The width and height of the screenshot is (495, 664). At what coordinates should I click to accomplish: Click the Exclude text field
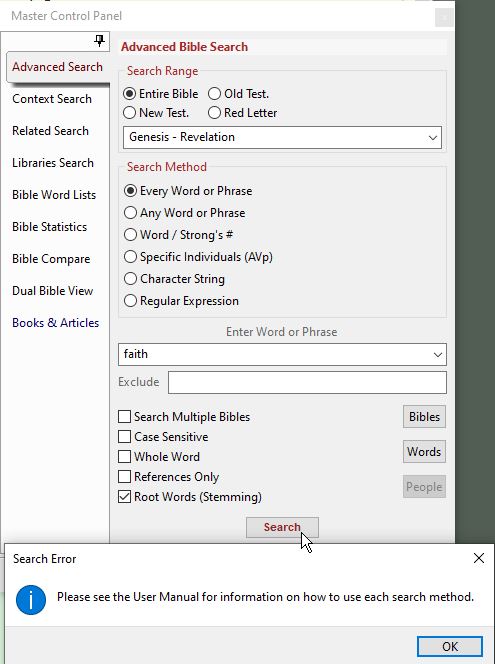307,382
